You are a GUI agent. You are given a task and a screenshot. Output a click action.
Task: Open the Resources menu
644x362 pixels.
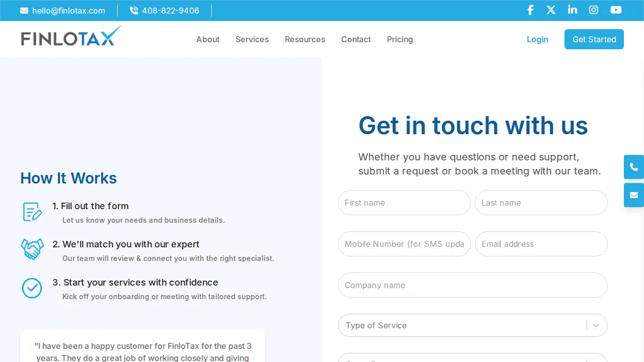click(305, 39)
